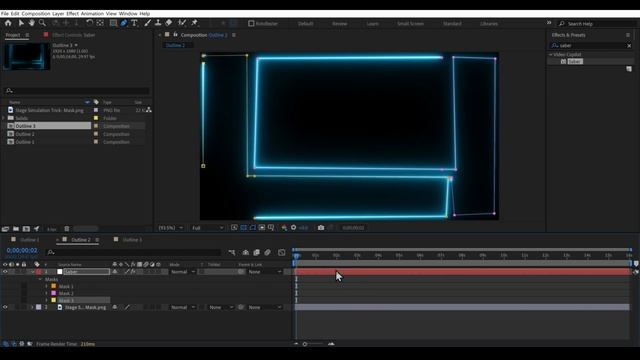The height and width of the screenshot is (360, 640).
Task: Select the Pen tool
Action: [124, 23]
